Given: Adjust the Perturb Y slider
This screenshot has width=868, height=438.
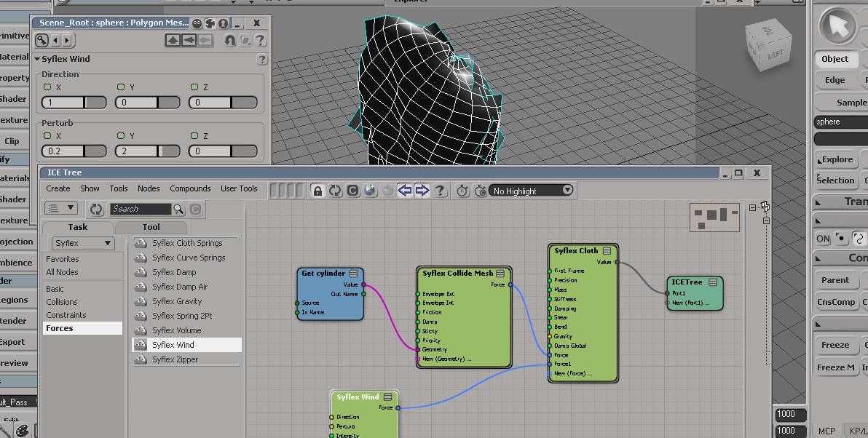Looking at the screenshot, I should [148, 151].
